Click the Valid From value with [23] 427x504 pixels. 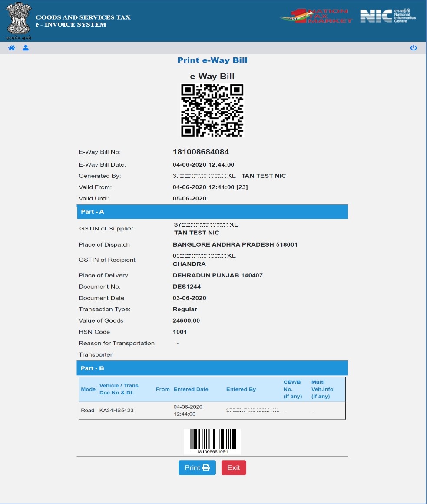210,187
